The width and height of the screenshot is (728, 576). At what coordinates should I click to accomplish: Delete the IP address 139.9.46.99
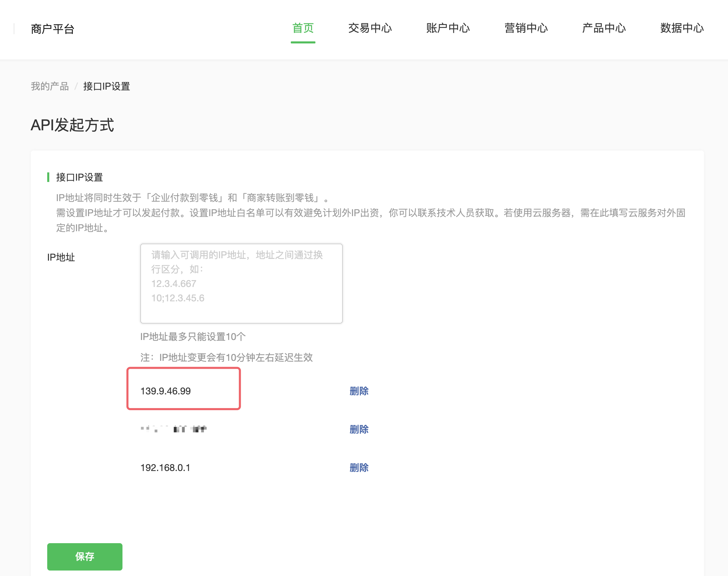359,391
